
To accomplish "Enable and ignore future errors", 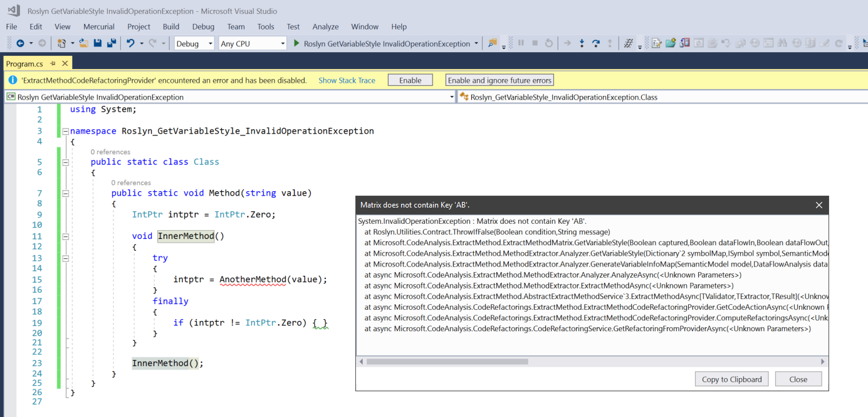I will [499, 80].
